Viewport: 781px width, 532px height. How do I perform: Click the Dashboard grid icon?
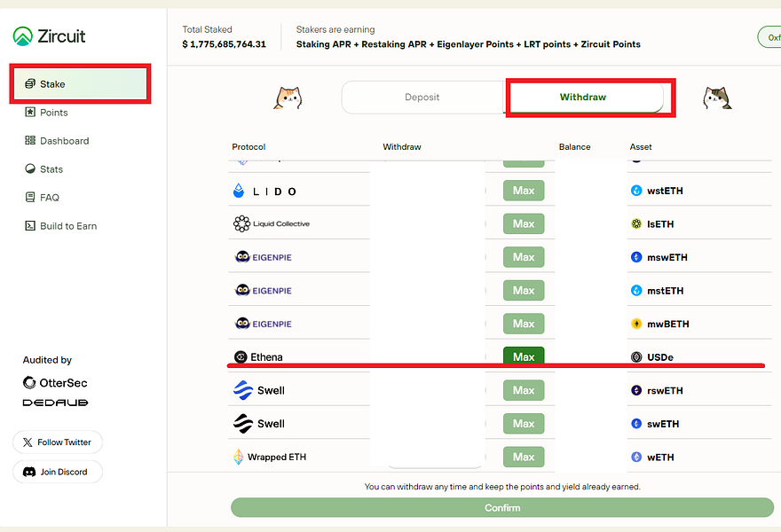pos(30,140)
